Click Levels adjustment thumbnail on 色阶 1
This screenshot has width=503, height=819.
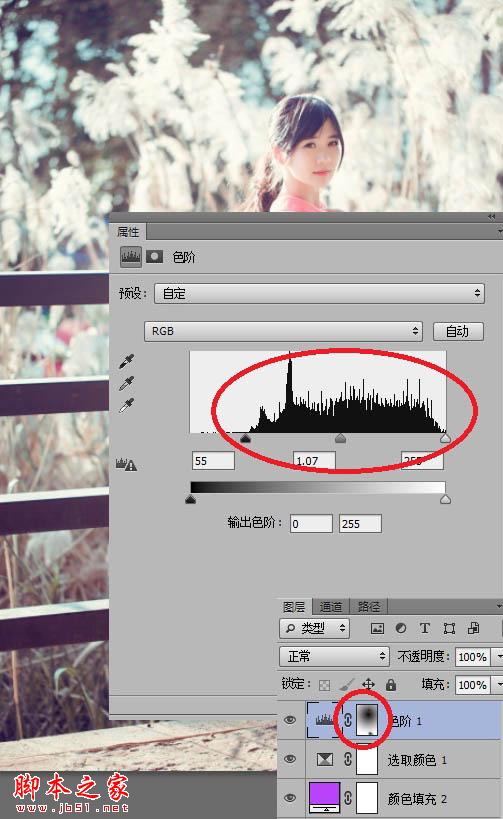324,720
